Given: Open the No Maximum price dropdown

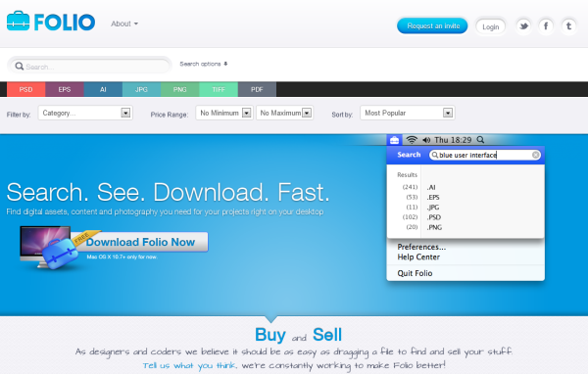Looking at the screenshot, I should click(284, 113).
